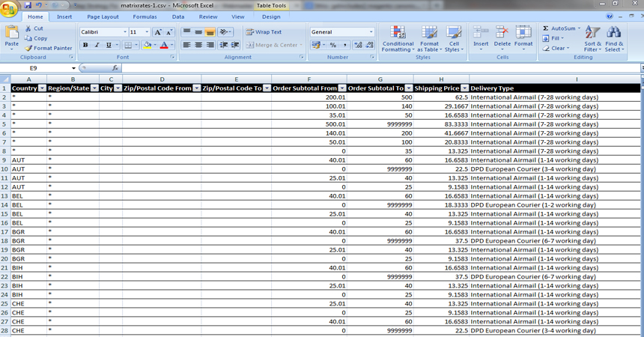Open the font name Calibri dropdown

(x=124, y=32)
